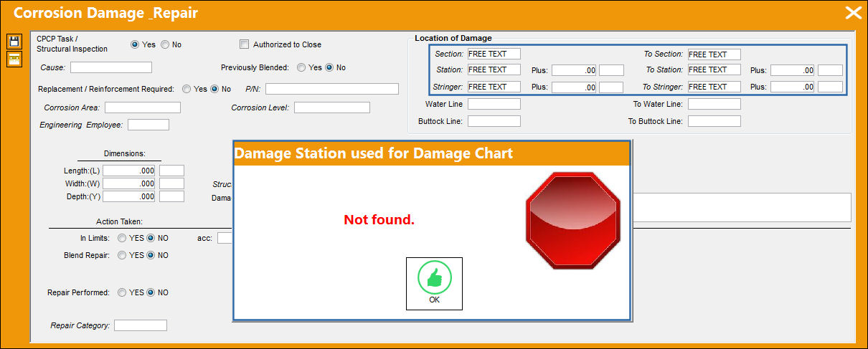Click the Station FREE TEXT field
The height and width of the screenshot is (349, 868).
pyautogui.click(x=494, y=70)
